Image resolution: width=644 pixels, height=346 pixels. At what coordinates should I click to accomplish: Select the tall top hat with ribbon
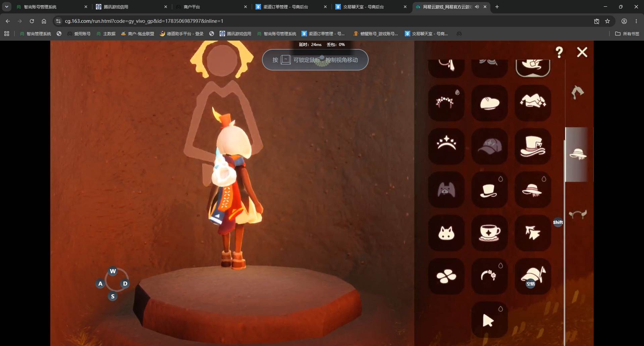(x=533, y=146)
